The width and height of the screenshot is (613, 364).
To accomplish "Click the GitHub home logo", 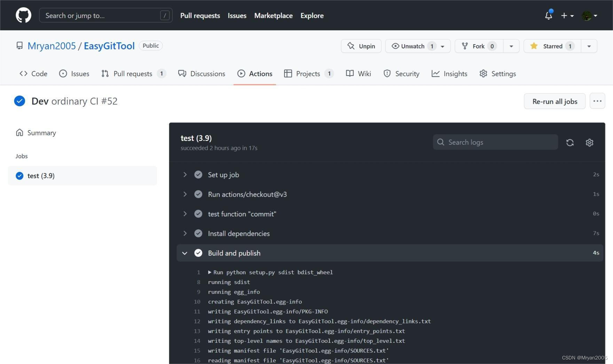I will (x=23, y=15).
